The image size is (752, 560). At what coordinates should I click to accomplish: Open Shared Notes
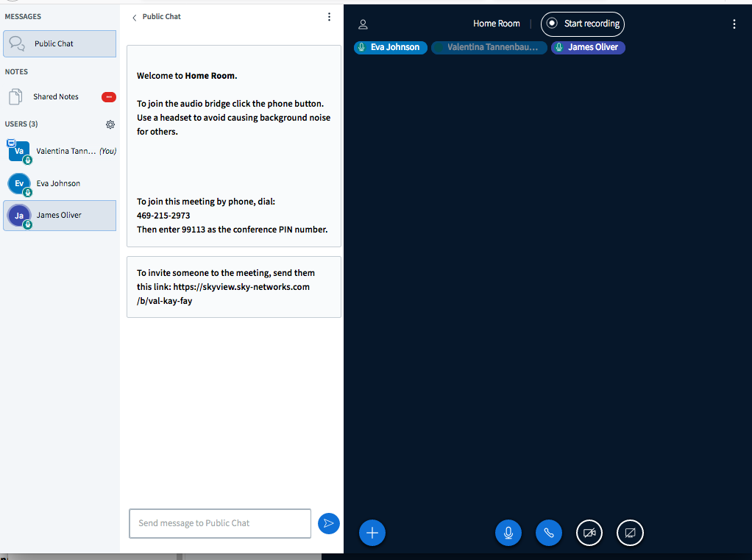tap(60, 97)
